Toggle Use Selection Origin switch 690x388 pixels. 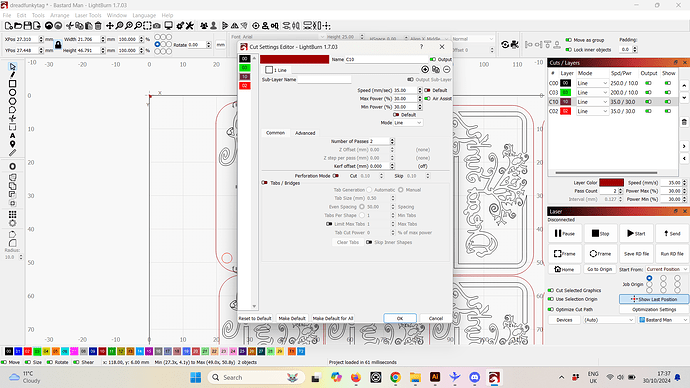(551, 299)
